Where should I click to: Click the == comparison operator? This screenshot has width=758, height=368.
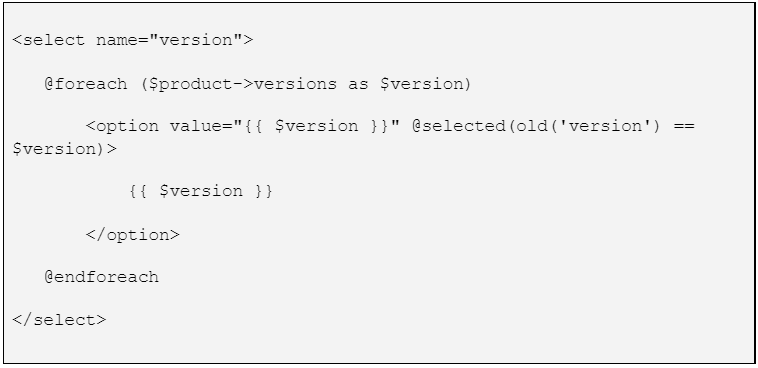coord(683,126)
